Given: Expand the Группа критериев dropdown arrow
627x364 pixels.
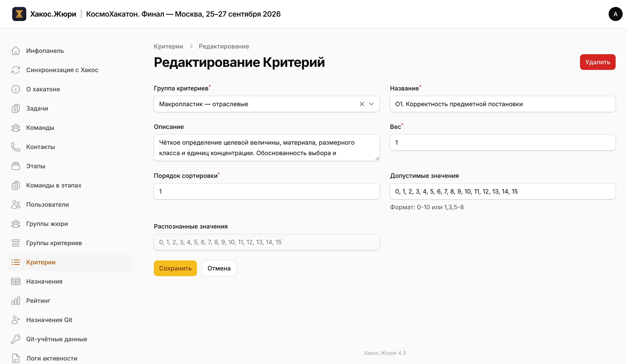Looking at the screenshot, I should (x=371, y=104).
